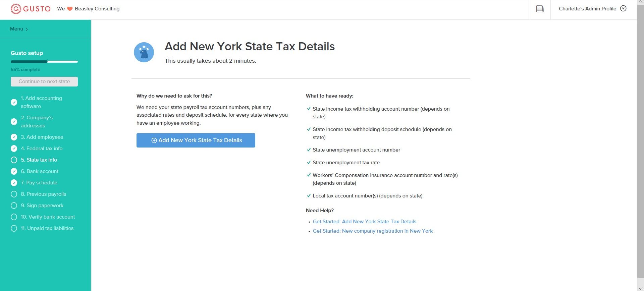Click checkmark icon next to Federal tax info
This screenshot has width=644, height=291.
pos(14,149)
